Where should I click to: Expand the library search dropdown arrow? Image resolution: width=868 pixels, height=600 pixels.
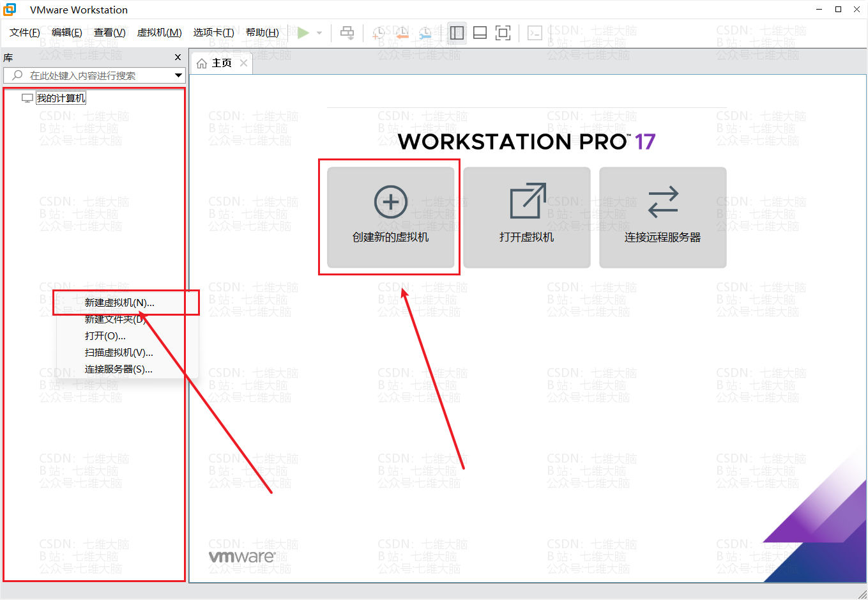click(x=178, y=75)
